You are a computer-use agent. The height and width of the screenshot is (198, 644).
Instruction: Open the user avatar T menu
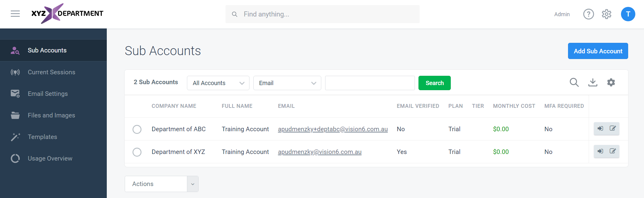tap(628, 14)
